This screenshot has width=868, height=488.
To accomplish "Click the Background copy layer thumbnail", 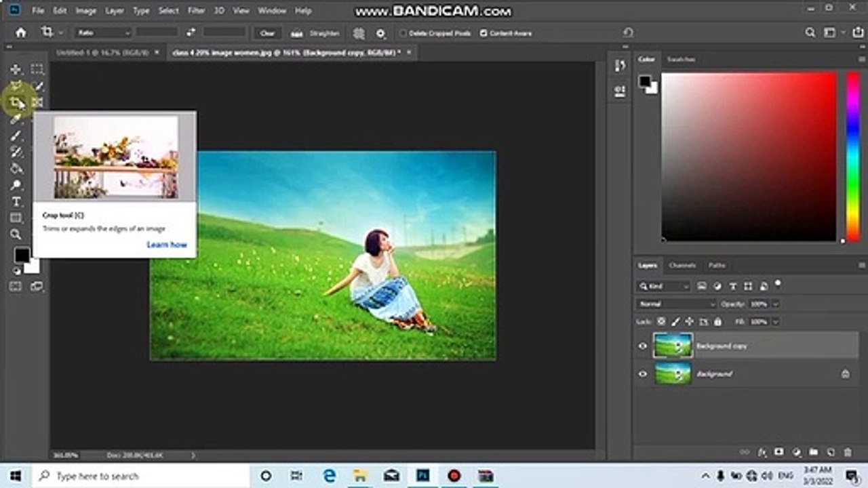I will pyautogui.click(x=673, y=346).
